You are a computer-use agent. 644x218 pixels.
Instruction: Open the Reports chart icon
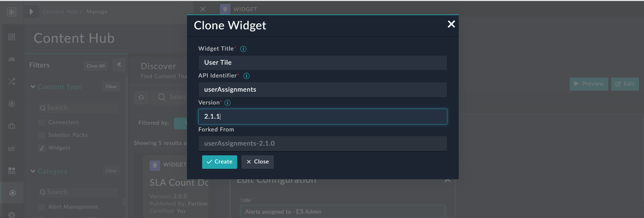(11, 148)
